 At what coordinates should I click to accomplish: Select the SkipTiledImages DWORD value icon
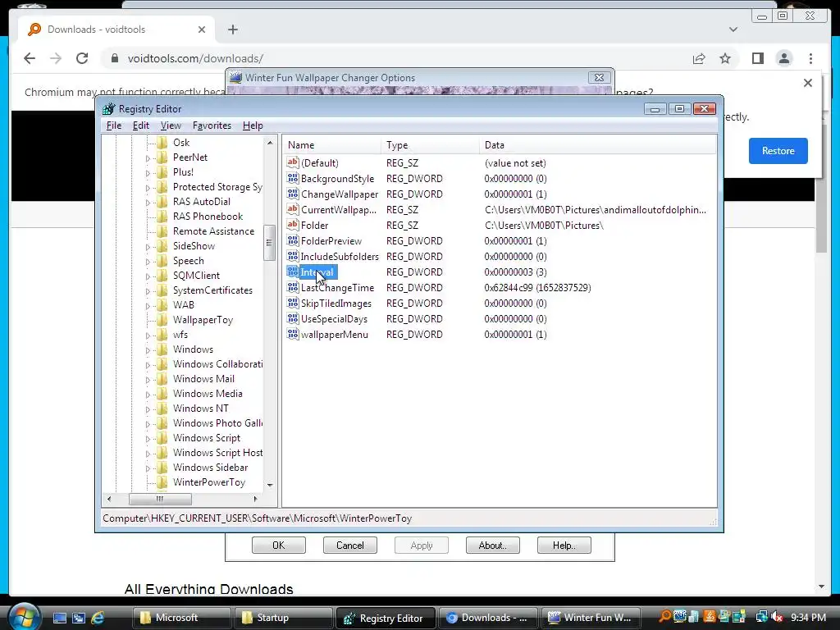coord(293,304)
